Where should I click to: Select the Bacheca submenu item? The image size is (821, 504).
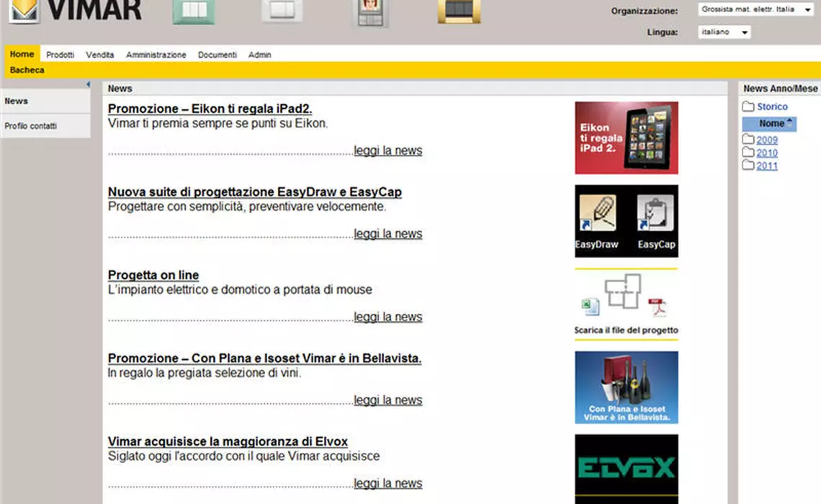27,70
